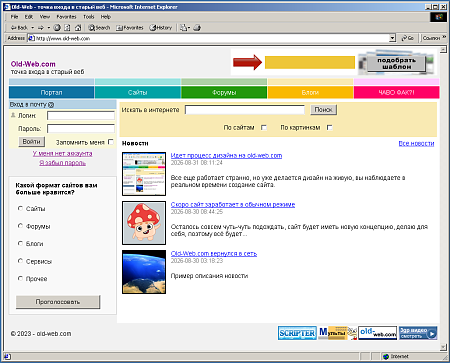The width and height of the screenshot is (450, 363).
Task: Click the mushroom character news thumbnail
Action: point(144,223)
